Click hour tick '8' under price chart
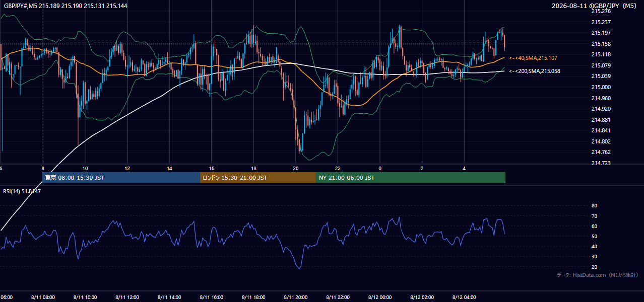The width and height of the screenshot is (644, 302). (43, 169)
